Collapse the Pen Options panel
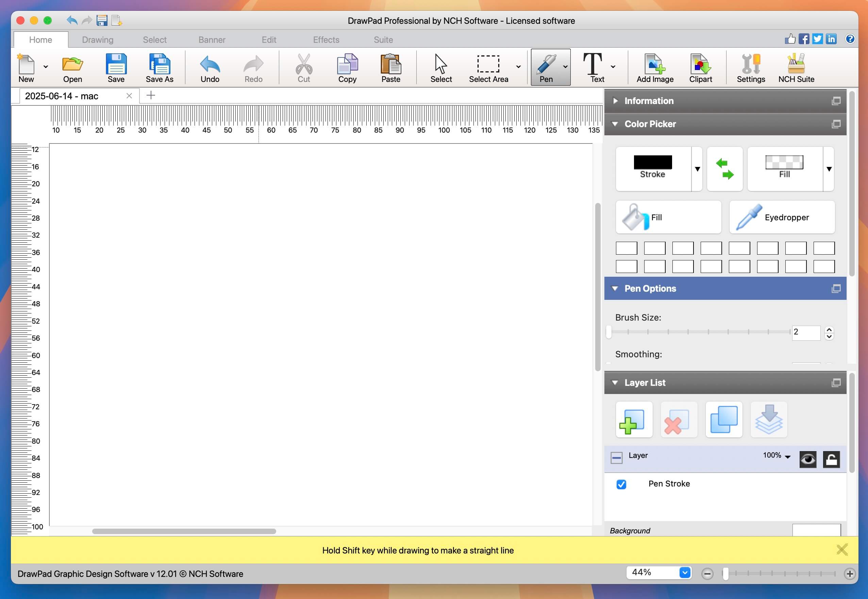Image resolution: width=868 pixels, height=599 pixels. 615,288
